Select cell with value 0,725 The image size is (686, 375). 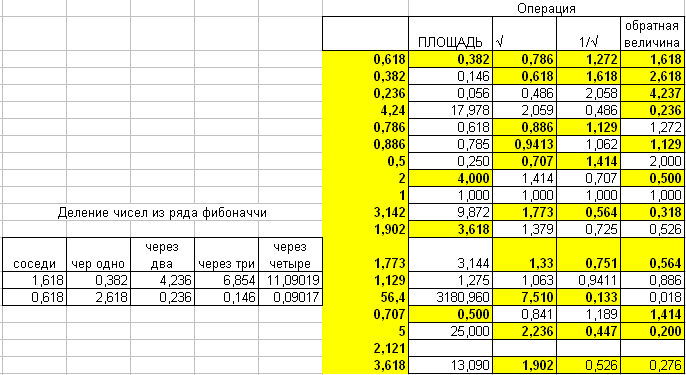[588, 230]
